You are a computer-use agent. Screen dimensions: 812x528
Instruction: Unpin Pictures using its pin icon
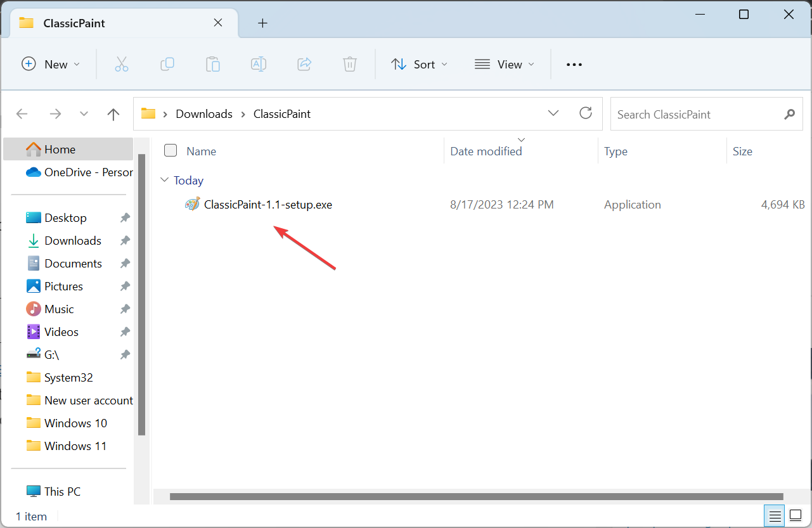(x=125, y=286)
